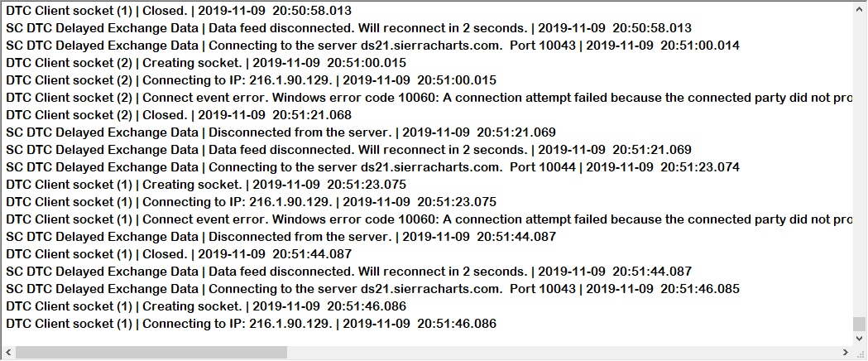
Task: Select socket (2) Connect event error line
Action: point(429,98)
